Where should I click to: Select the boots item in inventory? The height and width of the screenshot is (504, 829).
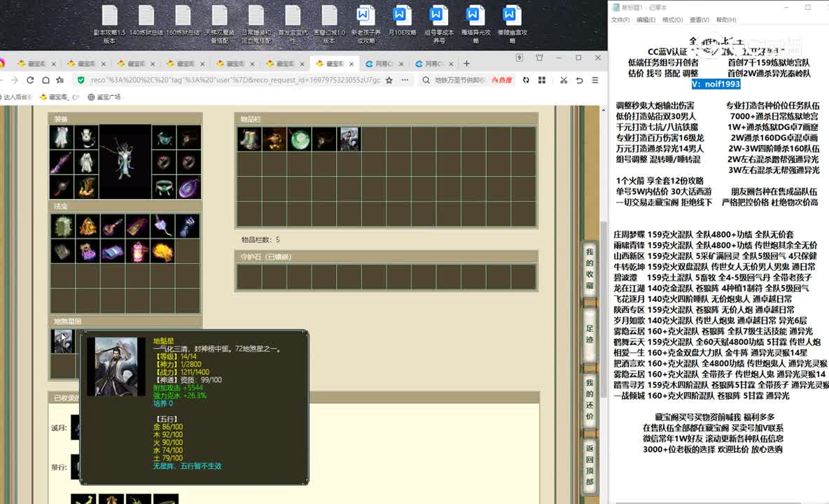click(x=249, y=139)
